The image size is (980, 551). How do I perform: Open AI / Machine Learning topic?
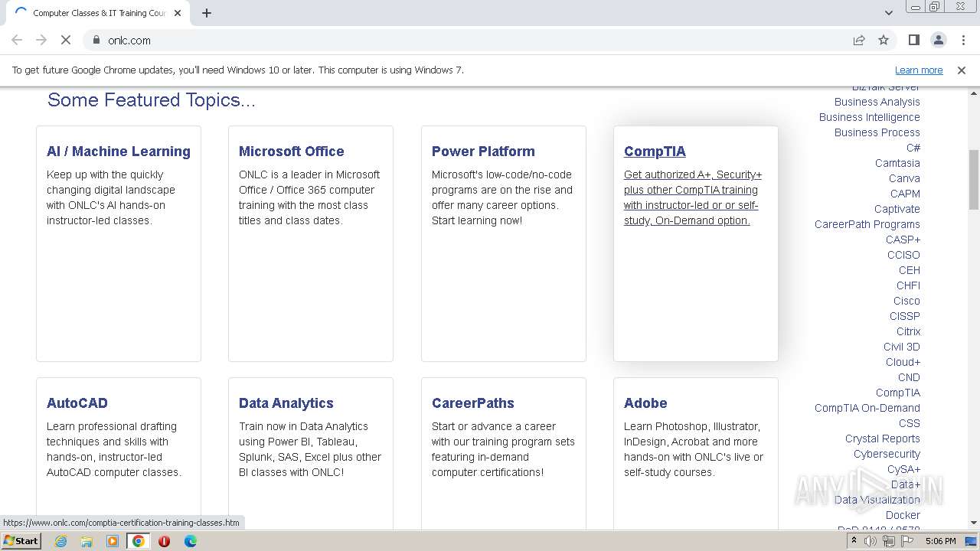tap(119, 151)
